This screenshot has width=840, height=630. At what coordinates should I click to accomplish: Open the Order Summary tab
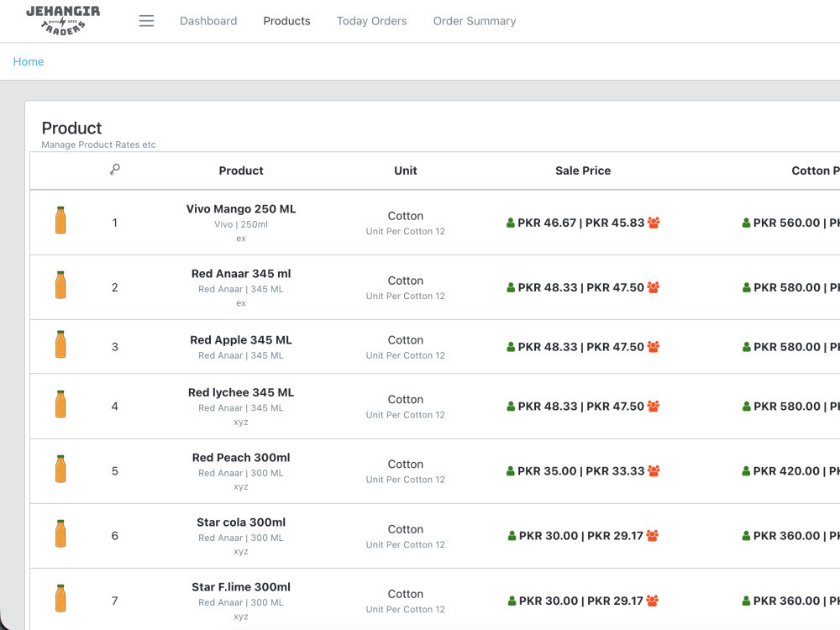[475, 21]
